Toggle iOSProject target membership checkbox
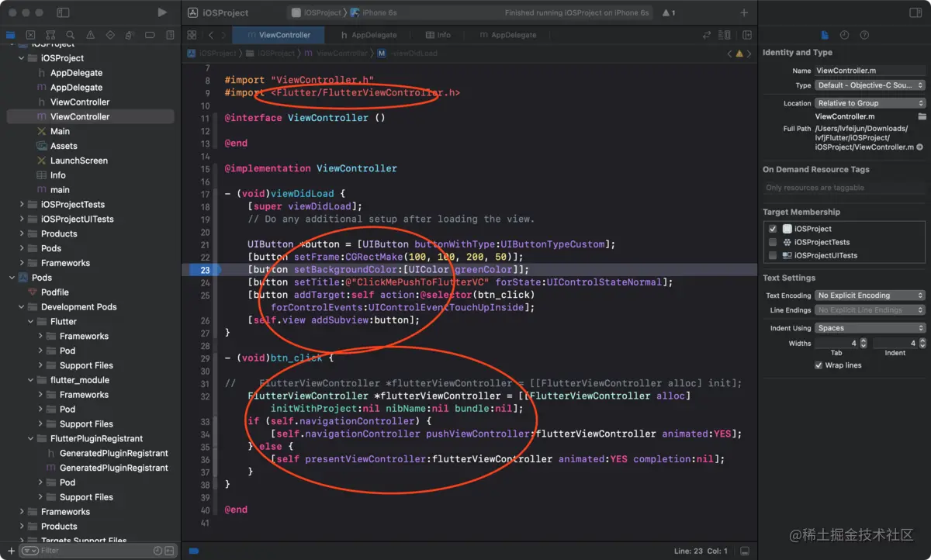 [x=773, y=229]
